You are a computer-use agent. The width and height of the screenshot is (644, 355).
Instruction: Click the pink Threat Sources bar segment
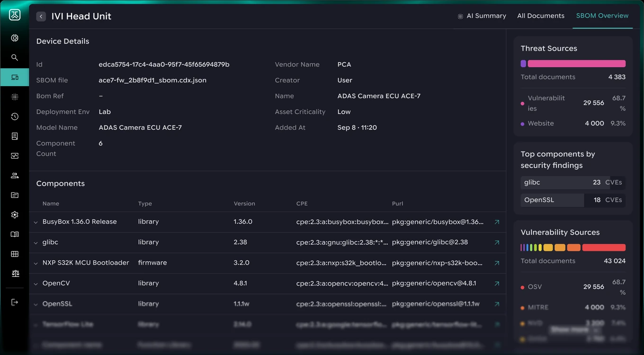click(x=576, y=63)
